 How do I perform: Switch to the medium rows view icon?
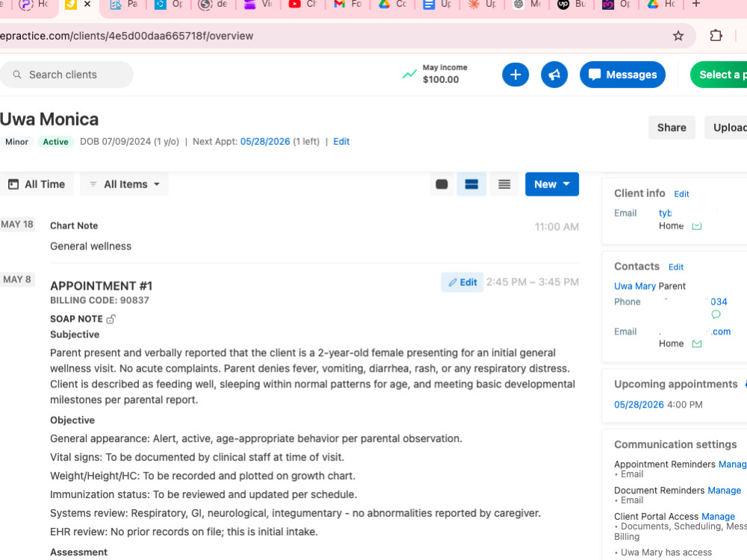[471, 184]
